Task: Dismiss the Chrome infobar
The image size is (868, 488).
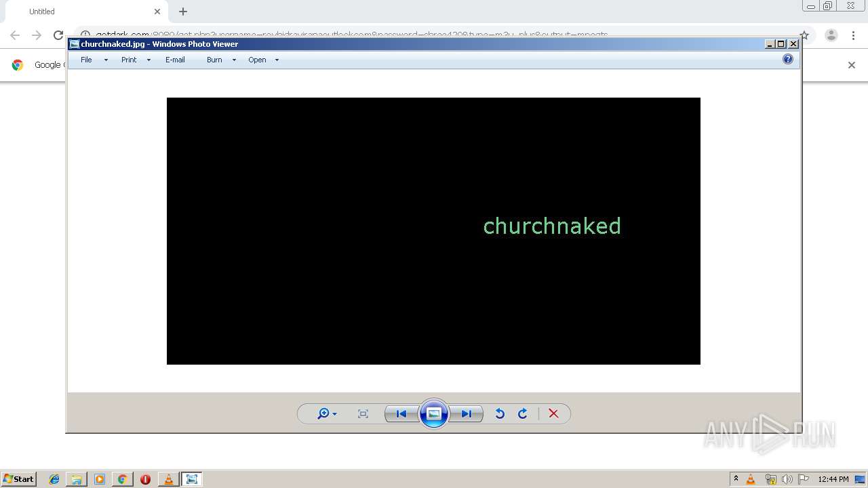Action: click(852, 65)
